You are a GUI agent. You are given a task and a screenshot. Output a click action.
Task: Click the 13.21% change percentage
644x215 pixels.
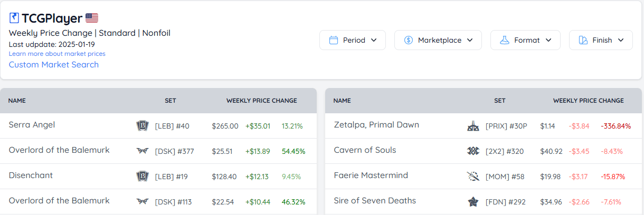292,126
